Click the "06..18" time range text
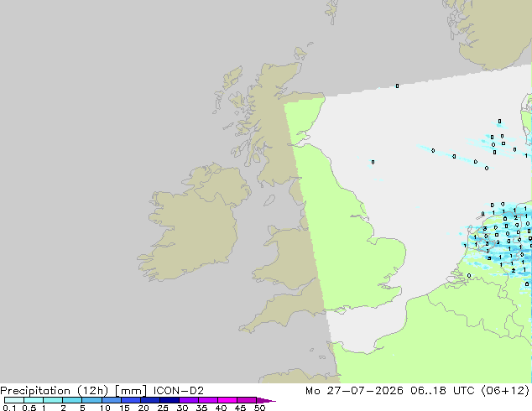Screen dimensions: 532x411 tap(428, 391)
